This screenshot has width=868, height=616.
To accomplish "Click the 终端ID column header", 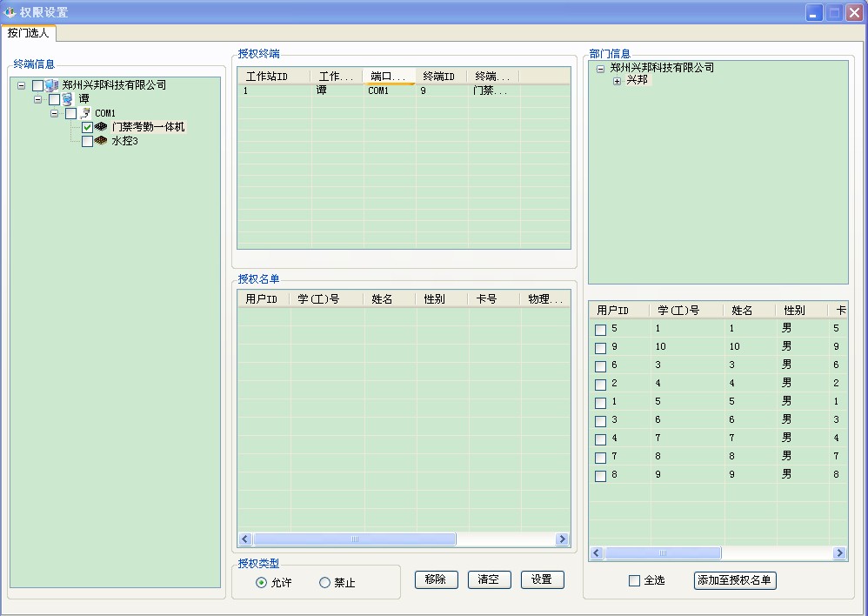I will click(x=441, y=76).
